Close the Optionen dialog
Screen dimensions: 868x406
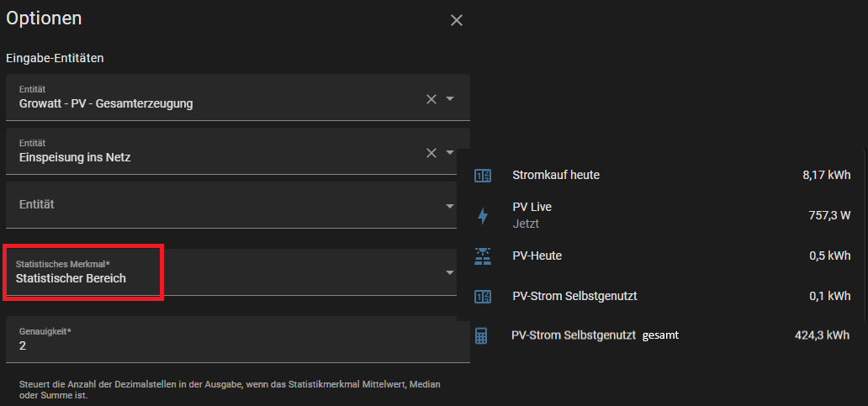click(x=456, y=20)
